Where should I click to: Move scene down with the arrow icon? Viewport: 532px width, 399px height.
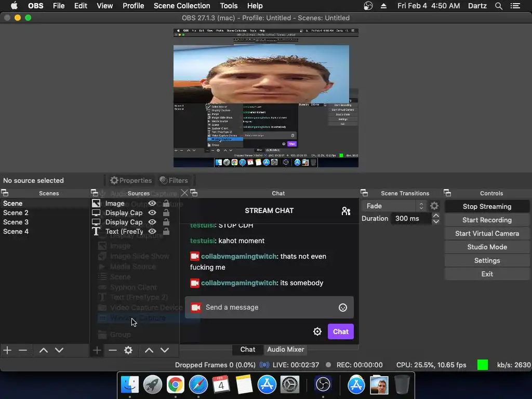[x=59, y=350]
